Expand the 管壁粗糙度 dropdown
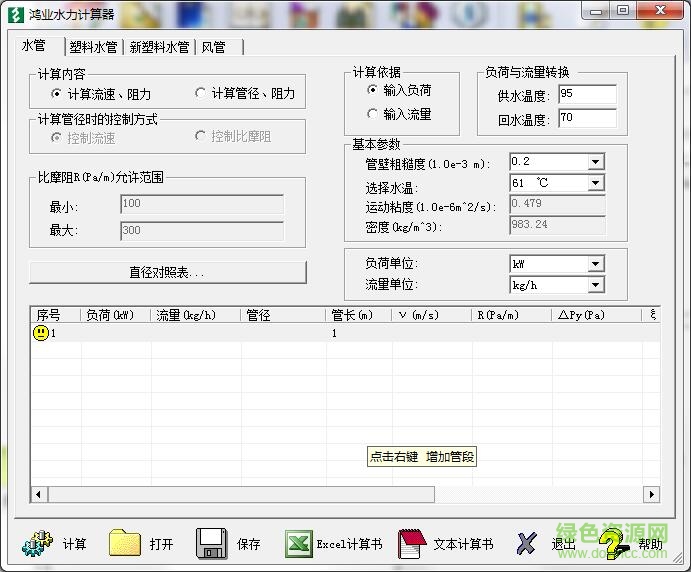The width and height of the screenshot is (691, 572). tap(595, 162)
